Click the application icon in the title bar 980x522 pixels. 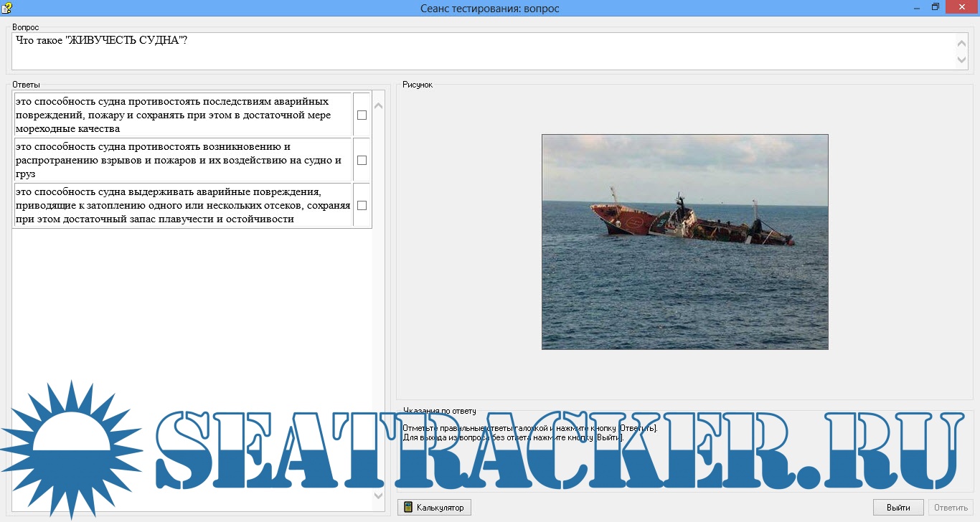[x=6, y=8]
